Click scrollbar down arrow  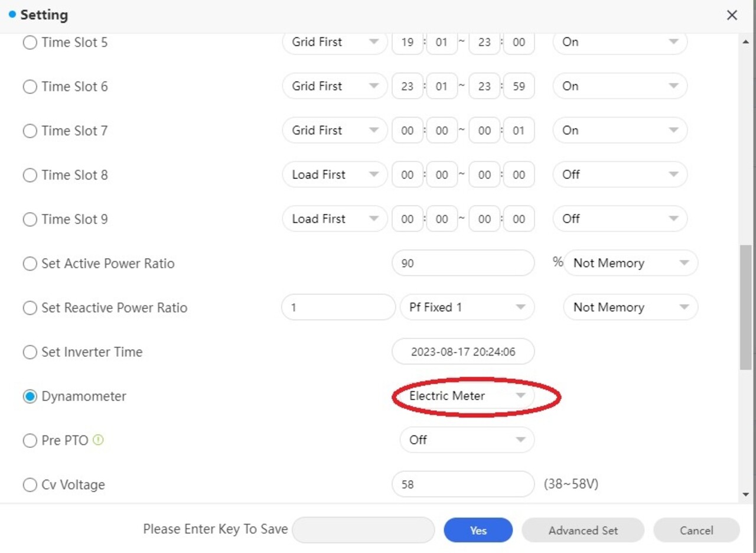click(745, 494)
